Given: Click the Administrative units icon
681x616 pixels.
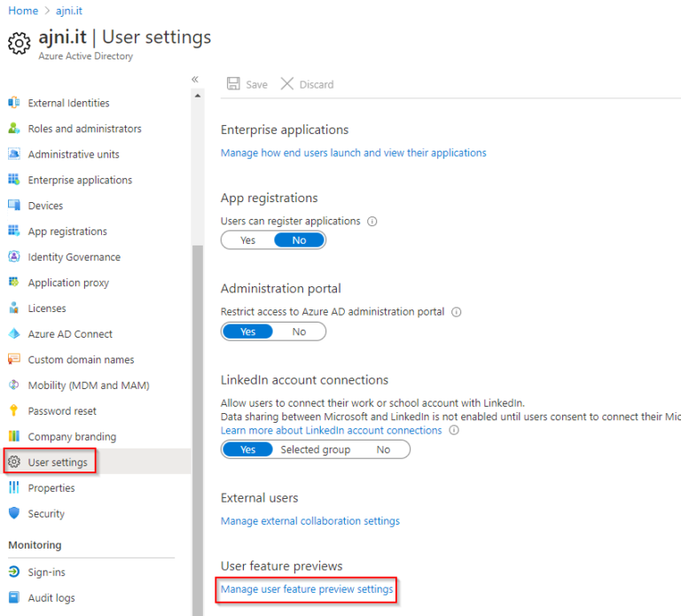Looking at the screenshot, I should pos(14,154).
